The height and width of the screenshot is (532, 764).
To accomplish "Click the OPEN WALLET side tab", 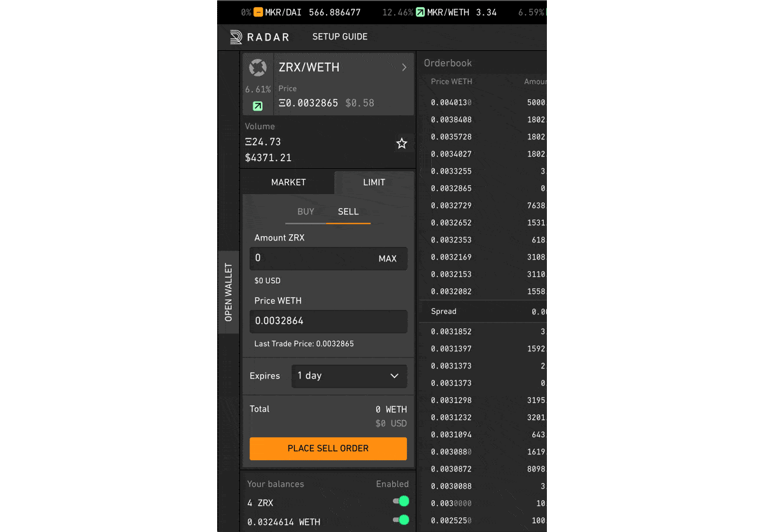I will click(x=229, y=292).
